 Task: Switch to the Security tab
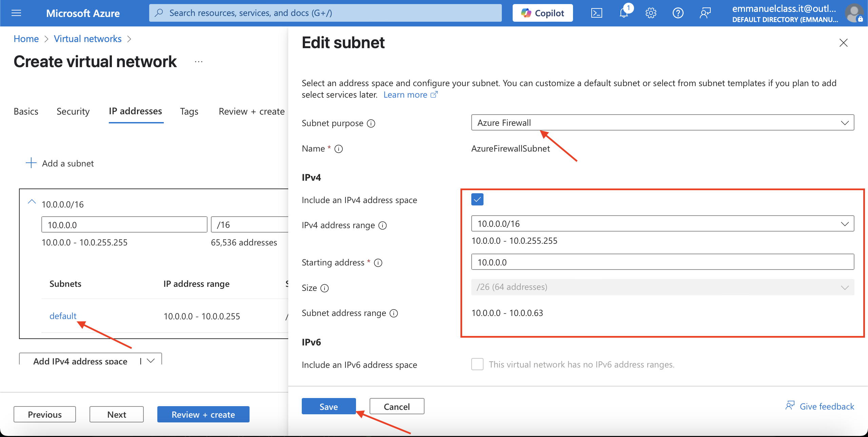73,112
